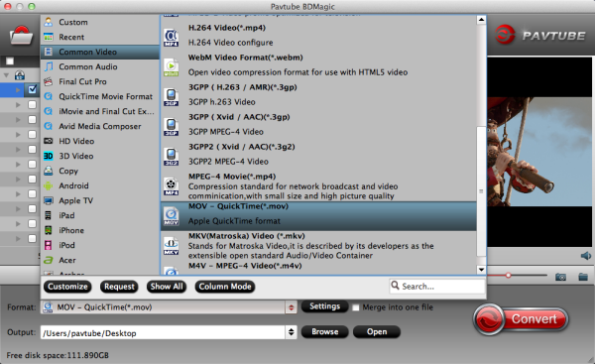Expand the checked title row triangle

18,90
